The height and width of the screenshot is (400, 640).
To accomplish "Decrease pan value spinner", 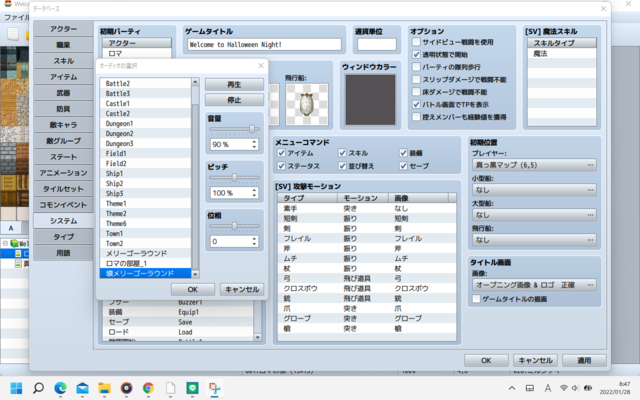I will click(x=254, y=244).
